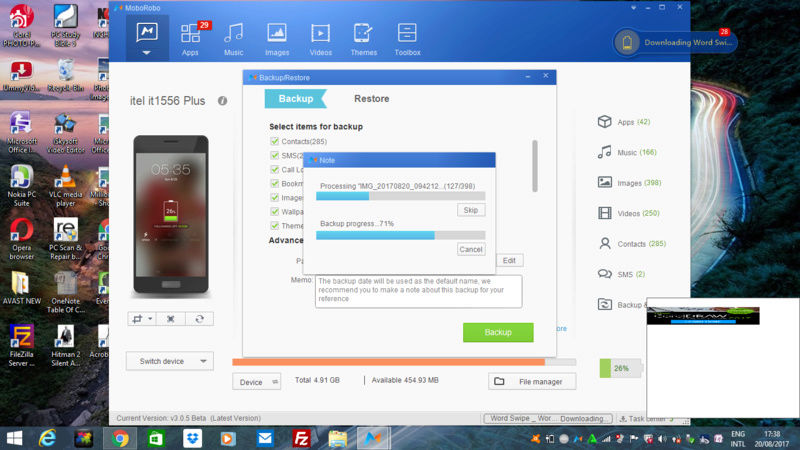This screenshot has width=800, height=450.
Task: Show device info for itel it1556 Plus
Action: 222,101
